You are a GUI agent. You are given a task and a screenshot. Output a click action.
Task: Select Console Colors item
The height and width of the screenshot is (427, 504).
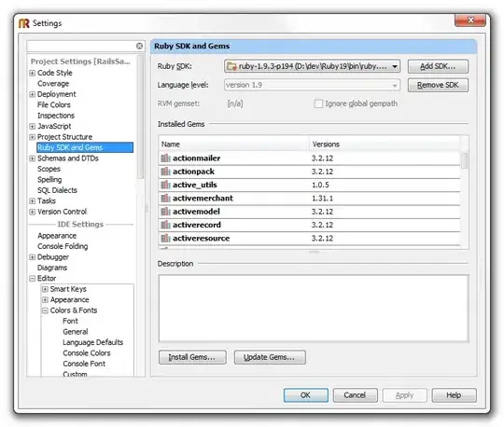87,352
